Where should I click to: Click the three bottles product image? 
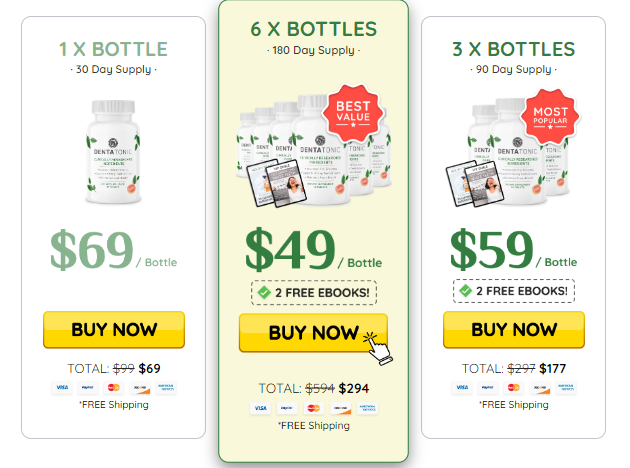(508, 152)
